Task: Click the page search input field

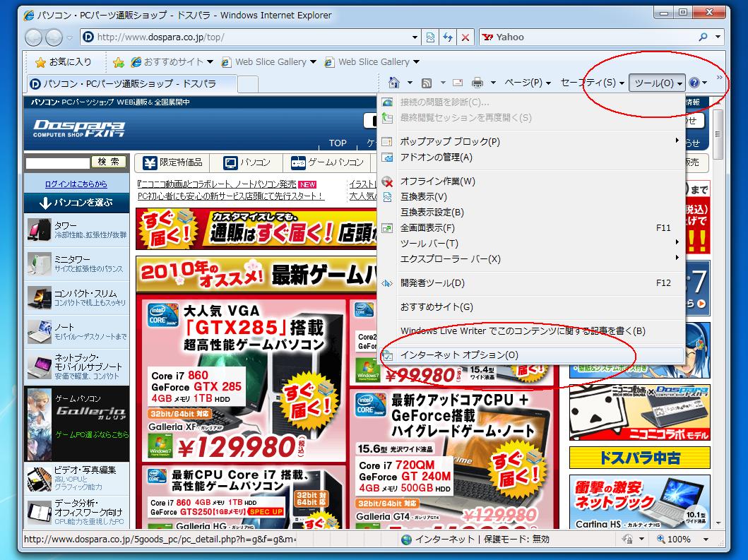Action: tap(58, 163)
